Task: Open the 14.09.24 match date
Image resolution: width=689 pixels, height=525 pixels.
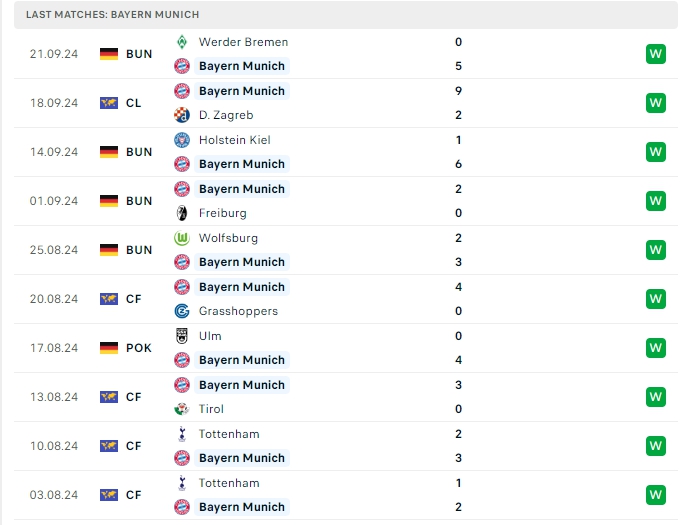Action: coord(54,152)
